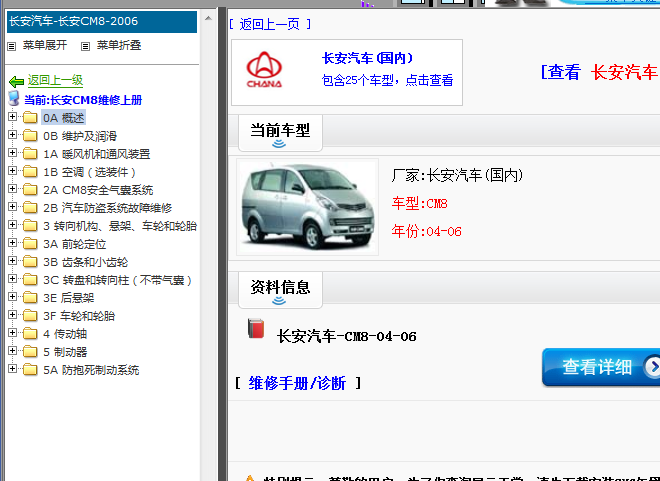Viewport: 660px width, 481px height.
Task: Click folder icon of 0A 概述
Action: (30, 117)
